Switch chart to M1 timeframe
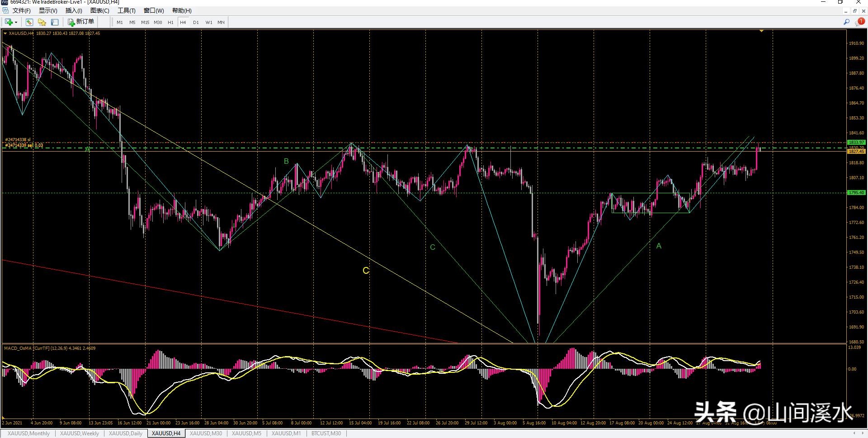This screenshot has height=438, width=868. tap(120, 22)
